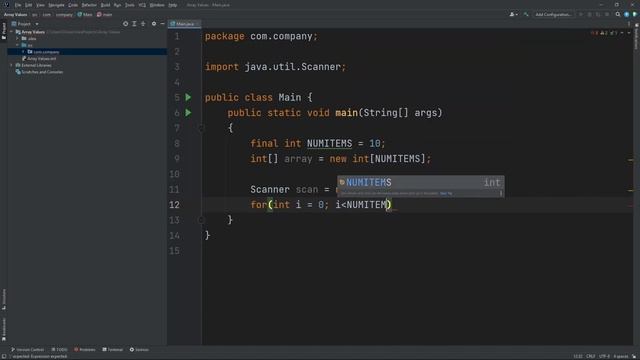Click Add Configuration button
Viewport: 640px width, 360px height.
coord(553,14)
